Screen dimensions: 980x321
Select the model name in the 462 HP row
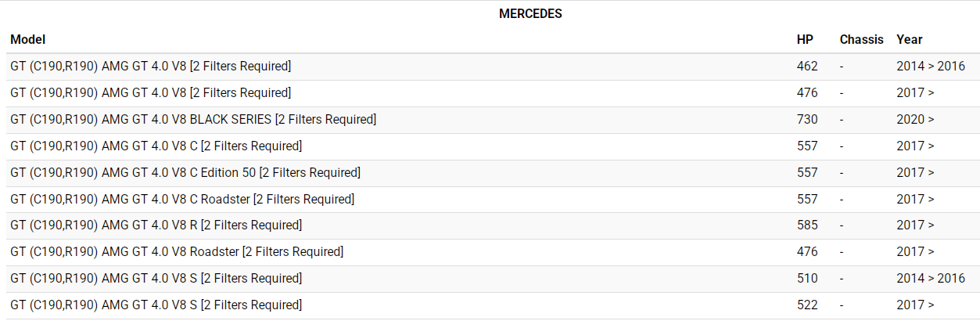150,67
